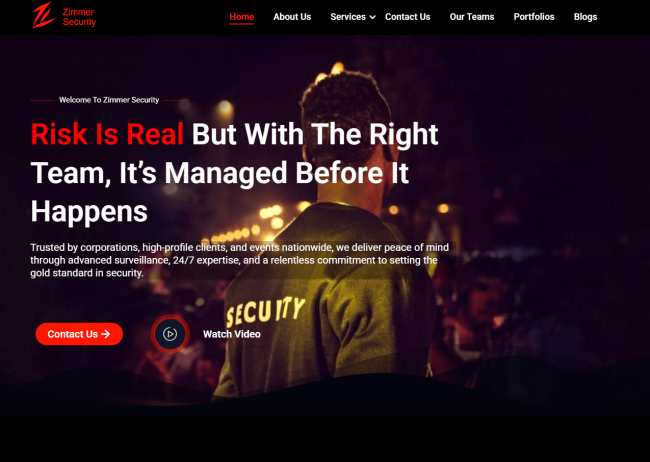Viewport: 650px width, 462px height.
Task: Open the Blogs page
Action: (585, 17)
